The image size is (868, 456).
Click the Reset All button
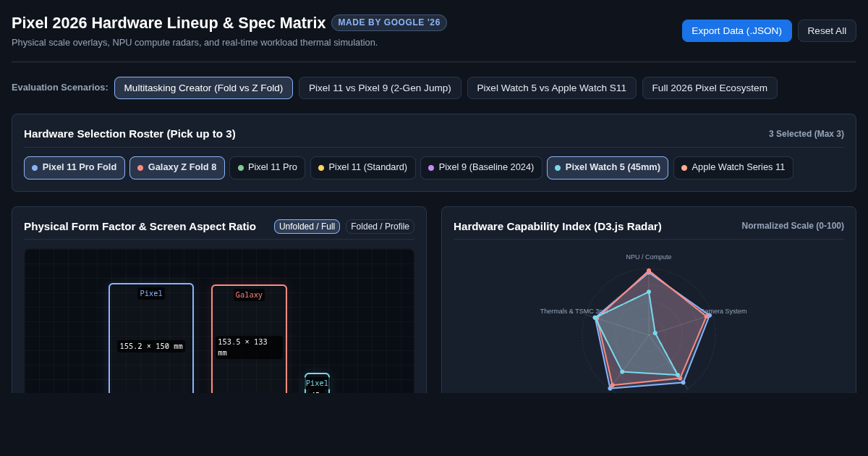827,30
